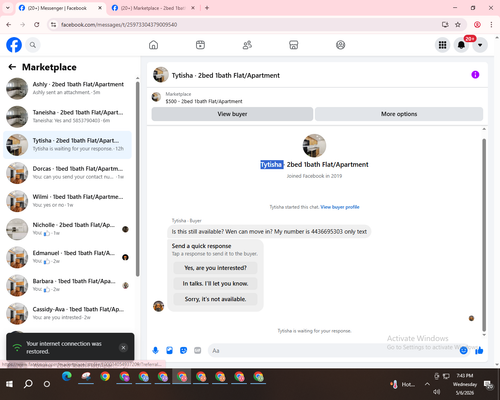Bookmark this page with star icon
The height and width of the screenshot is (400, 500).
(x=458, y=25)
